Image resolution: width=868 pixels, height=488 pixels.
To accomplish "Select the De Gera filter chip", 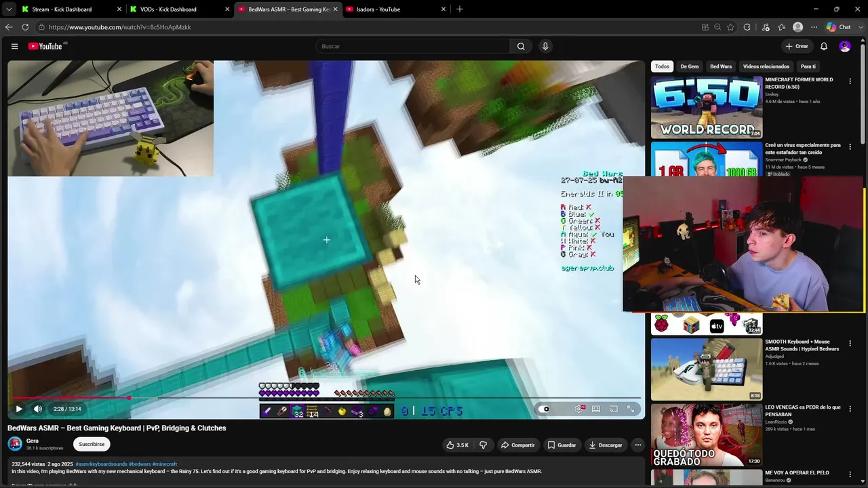I will pos(690,66).
